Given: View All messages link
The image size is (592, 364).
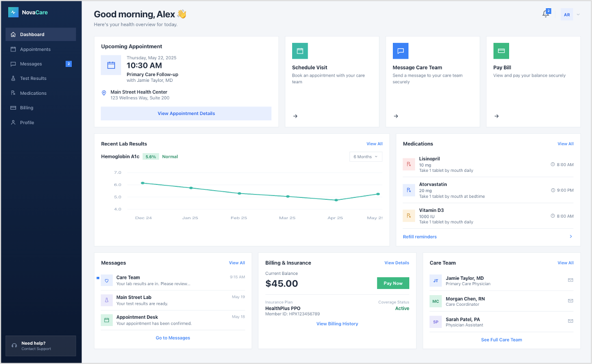Looking at the screenshot, I should point(237,263).
